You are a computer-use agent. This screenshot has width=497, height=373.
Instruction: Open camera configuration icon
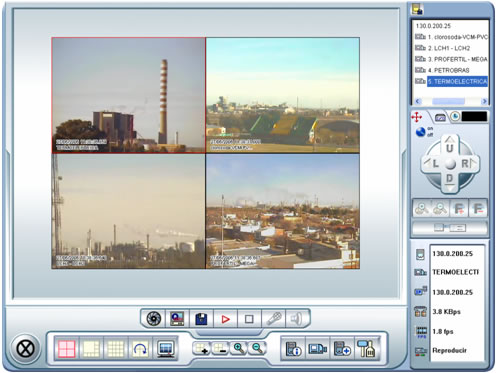pos(318,349)
